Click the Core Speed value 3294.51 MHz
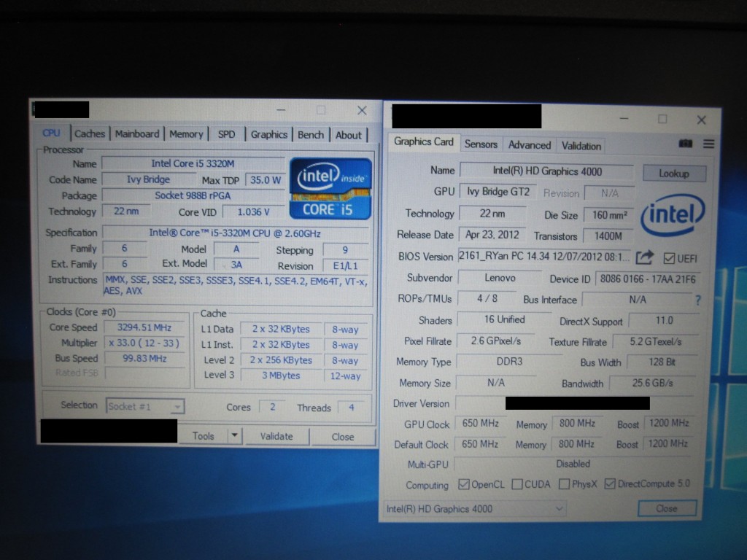Screen dimensions: 747x560 144,327
